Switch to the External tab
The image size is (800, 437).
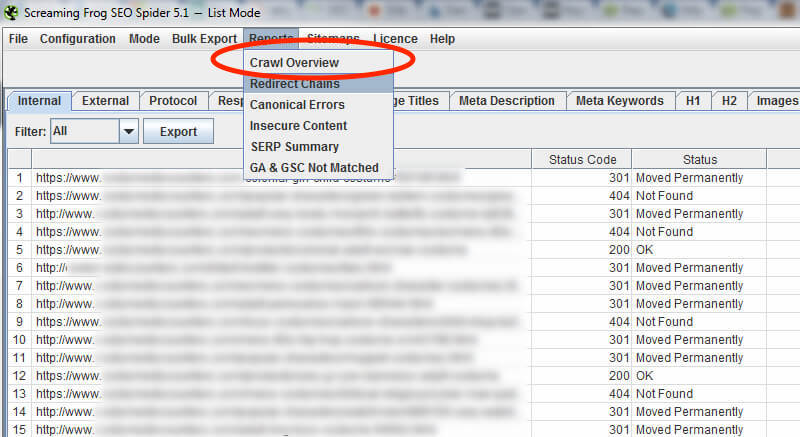pyautogui.click(x=105, y=101)
